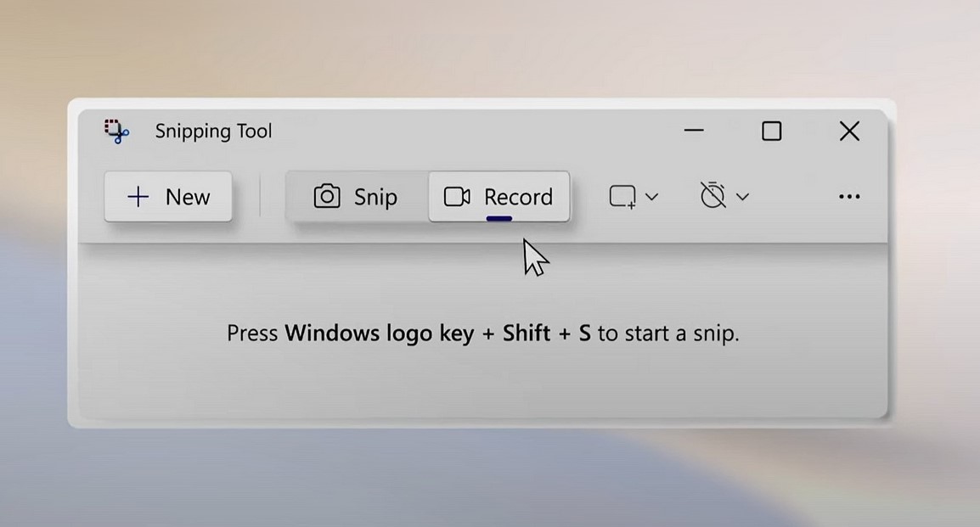Click the Snipping Tool scissors app icon
Viewport: 980px width, 527px height.
point(116,131)
